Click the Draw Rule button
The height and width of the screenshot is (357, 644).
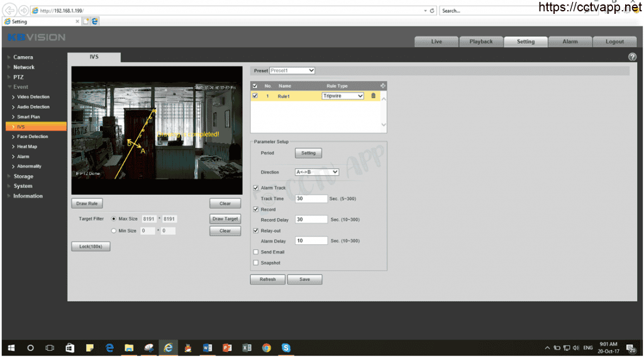87,203
